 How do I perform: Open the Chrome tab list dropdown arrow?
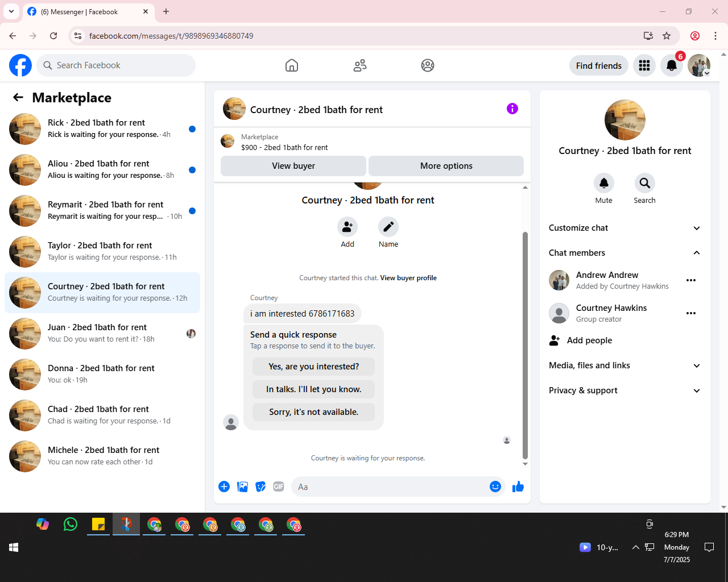click(x=11, y=11)
